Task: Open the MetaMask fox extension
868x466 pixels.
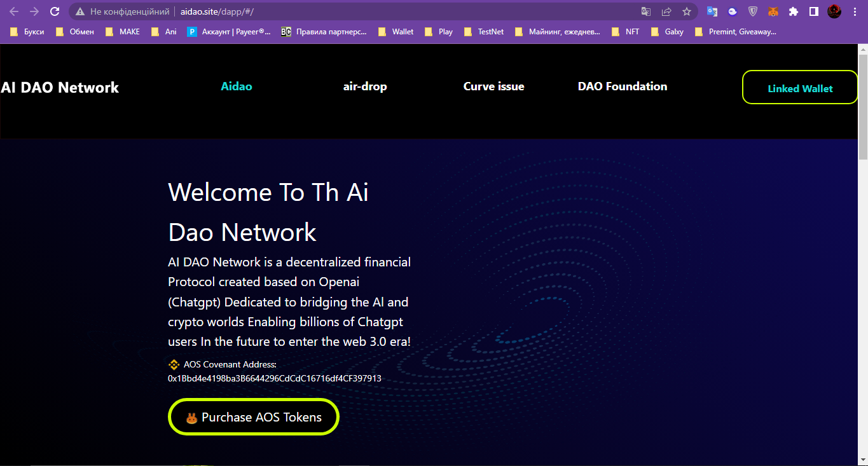Action: 773,11
